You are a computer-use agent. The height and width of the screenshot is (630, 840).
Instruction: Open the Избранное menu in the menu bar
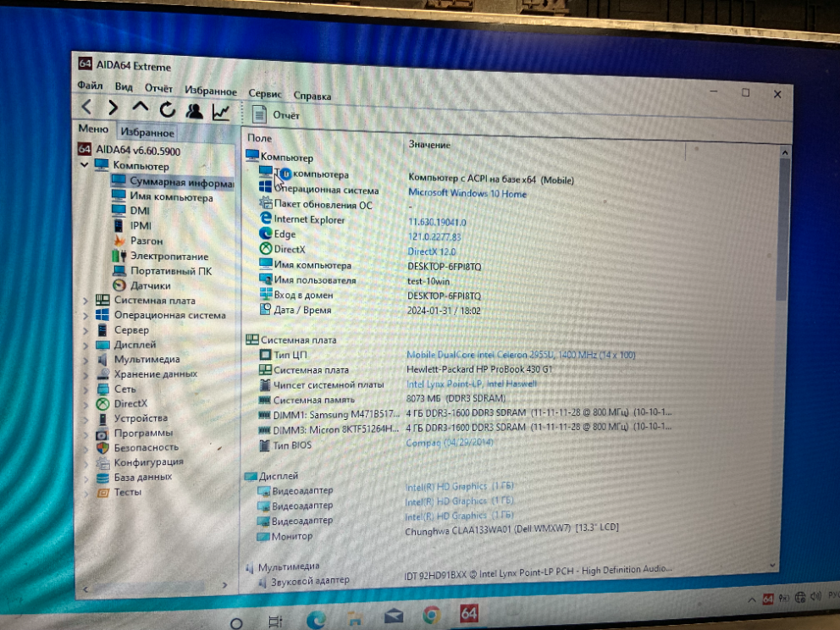(211, 91)
